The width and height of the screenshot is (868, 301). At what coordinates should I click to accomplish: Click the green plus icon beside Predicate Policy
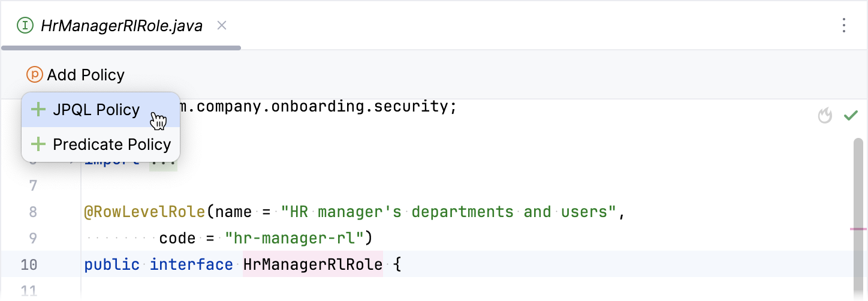(x=38, y=145)
